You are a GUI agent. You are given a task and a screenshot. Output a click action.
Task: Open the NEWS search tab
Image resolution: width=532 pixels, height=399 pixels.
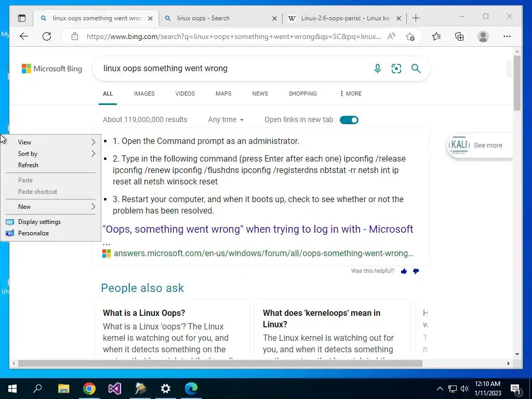point(260,94)
